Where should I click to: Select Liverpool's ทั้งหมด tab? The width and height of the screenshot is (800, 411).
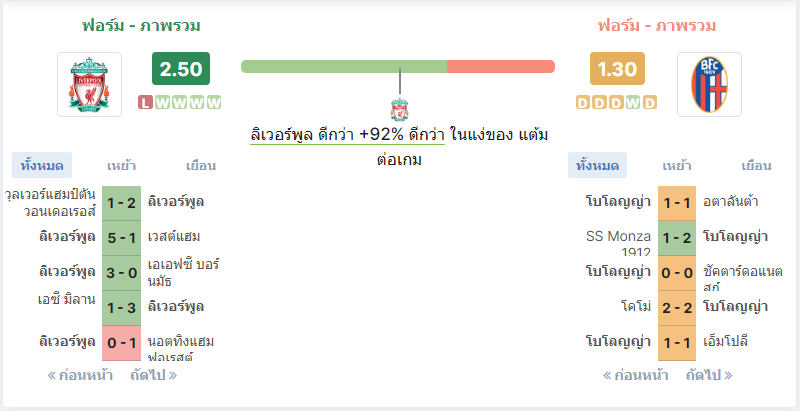[x=42, y=165]
